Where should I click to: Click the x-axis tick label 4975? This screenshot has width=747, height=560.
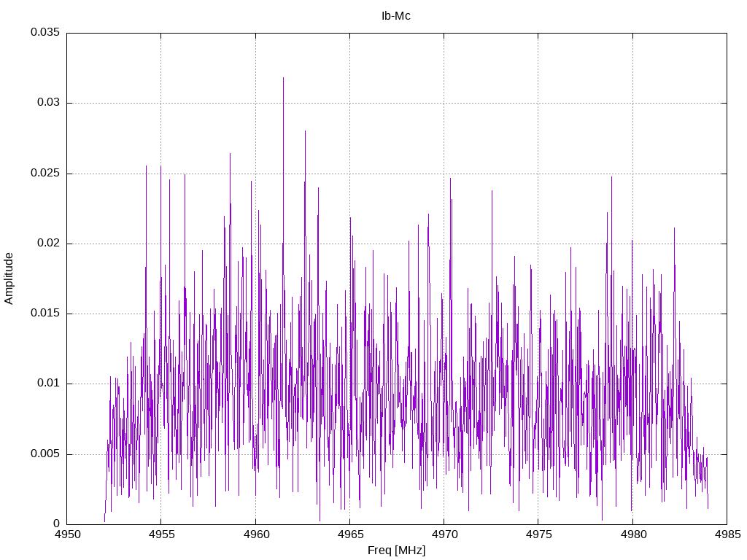tap(539, 534)
